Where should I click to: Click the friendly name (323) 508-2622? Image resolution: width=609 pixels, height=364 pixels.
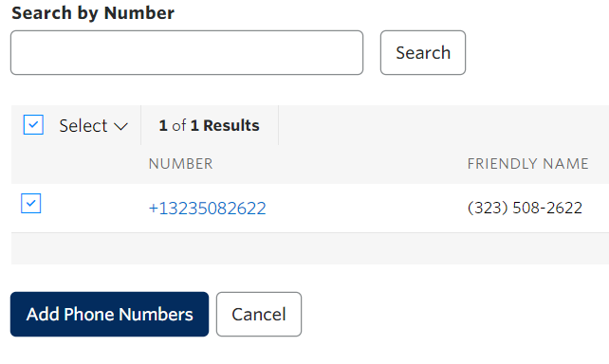tap(525, 208)
